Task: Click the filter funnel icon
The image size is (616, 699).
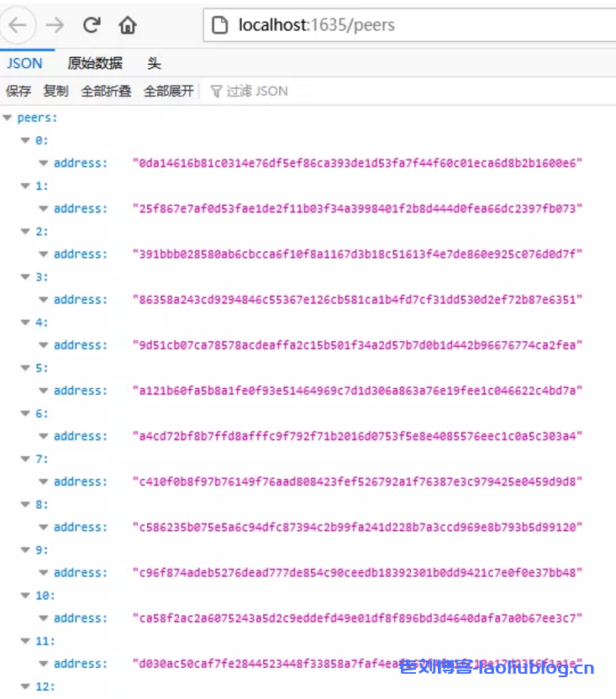Action: click(x=216, y=91)
